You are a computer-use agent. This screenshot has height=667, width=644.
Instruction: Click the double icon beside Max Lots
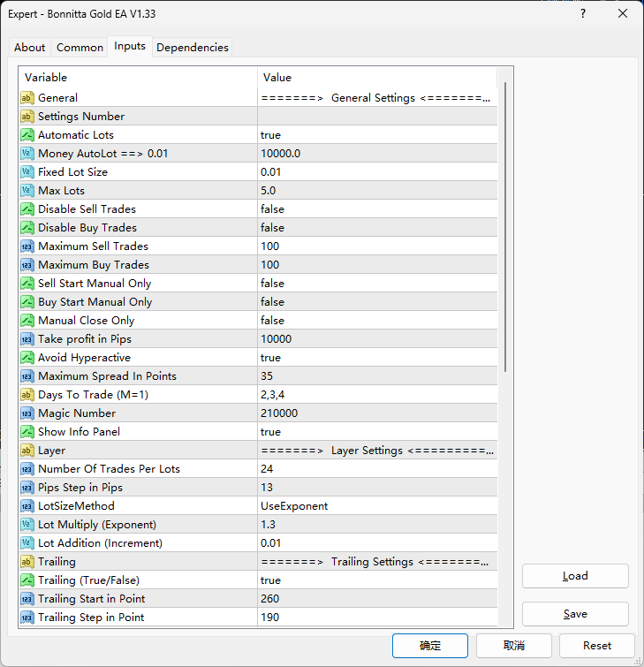27,191
